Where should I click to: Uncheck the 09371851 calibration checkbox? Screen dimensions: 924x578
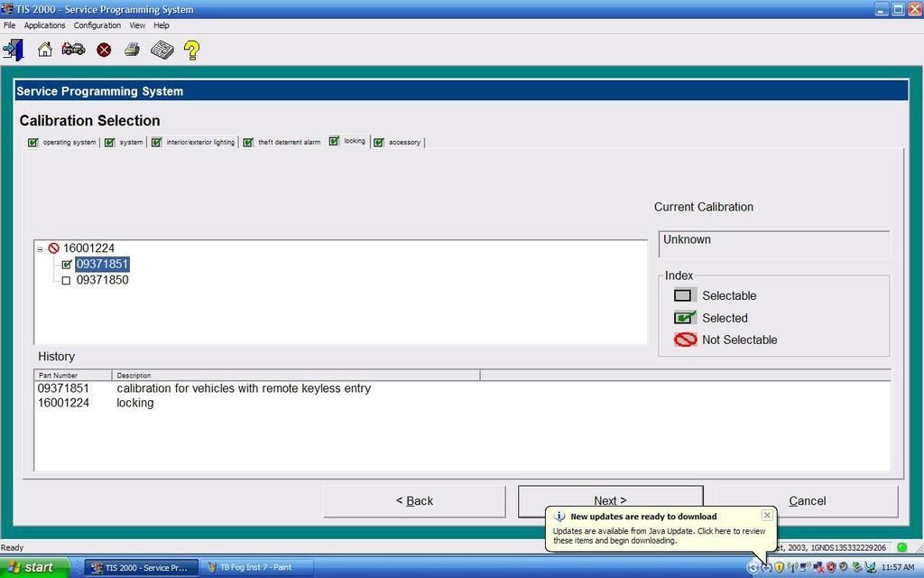pyautogui.click(x=67, y=265)
